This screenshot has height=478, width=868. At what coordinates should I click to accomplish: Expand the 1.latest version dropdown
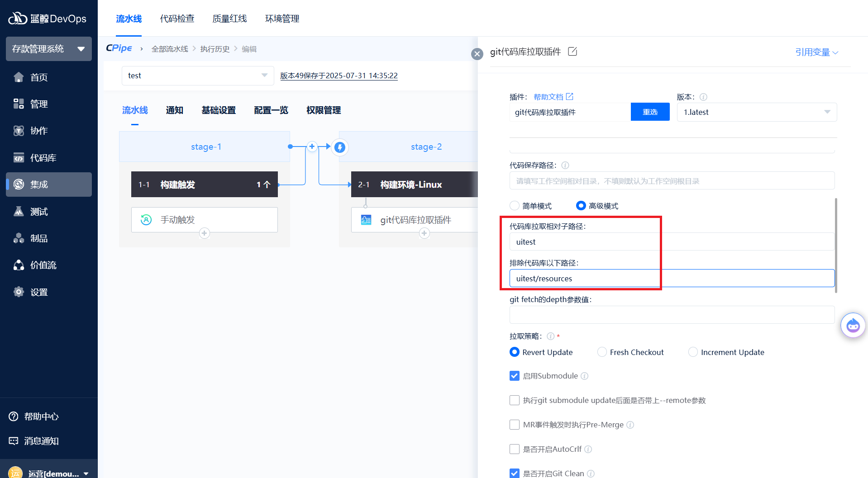click(x=756, y=112)
